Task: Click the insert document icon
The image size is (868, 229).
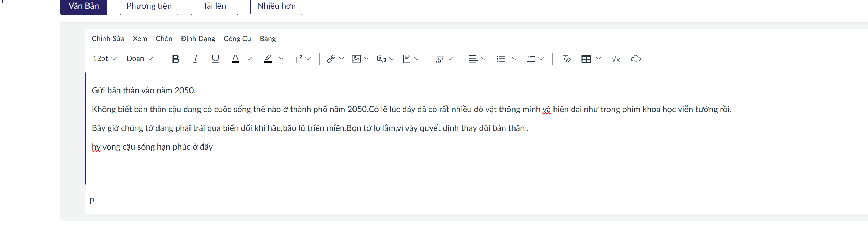Action: pos(406,59)
